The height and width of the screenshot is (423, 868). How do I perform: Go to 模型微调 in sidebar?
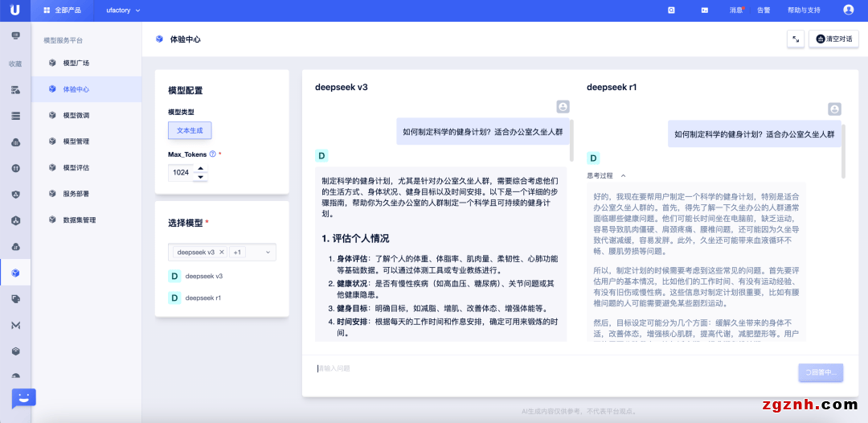[76, 115]
